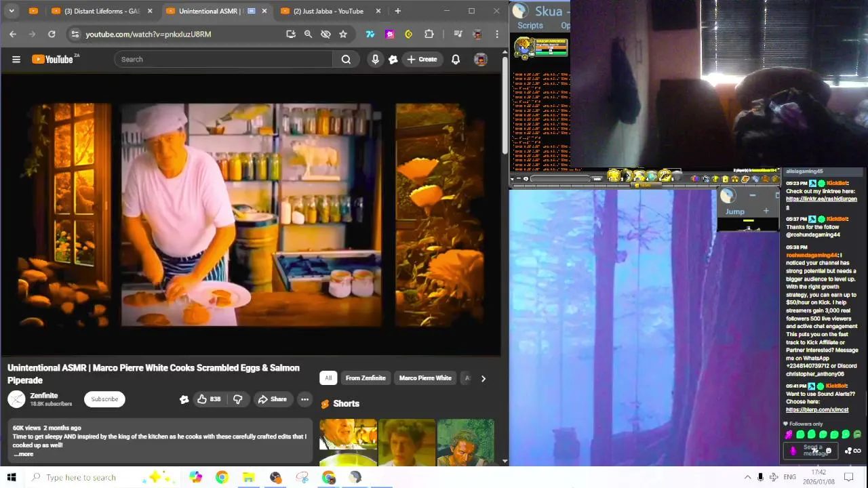Screen dimensions: 868x488
Task: Show hidden system tray icons chevron
Action: (747, 477)
